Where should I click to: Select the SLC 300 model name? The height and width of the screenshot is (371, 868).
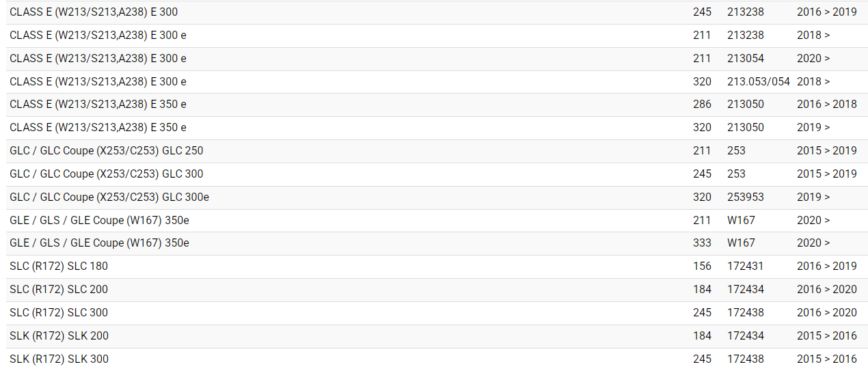coord(59,313)
